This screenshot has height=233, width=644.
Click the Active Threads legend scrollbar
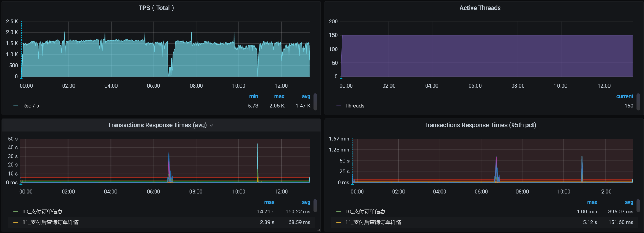click(638, 102)
